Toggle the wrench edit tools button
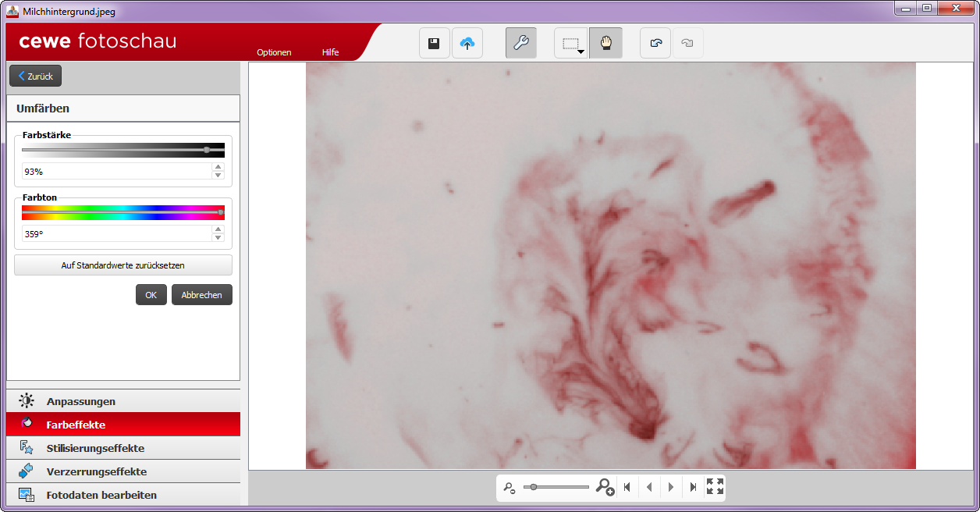 (x=520, y=44)
